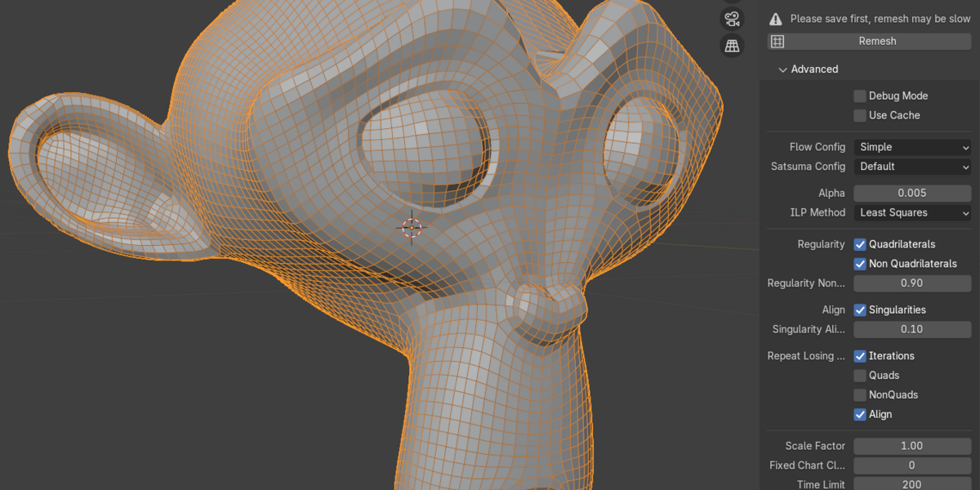The image size is (980, 490).
Task: Enable the NonQuads checkbox
Action: (x=859, y=394)
